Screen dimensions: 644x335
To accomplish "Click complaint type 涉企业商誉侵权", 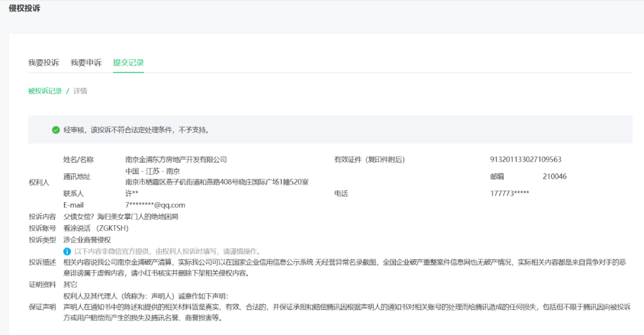I will (87, 240).
